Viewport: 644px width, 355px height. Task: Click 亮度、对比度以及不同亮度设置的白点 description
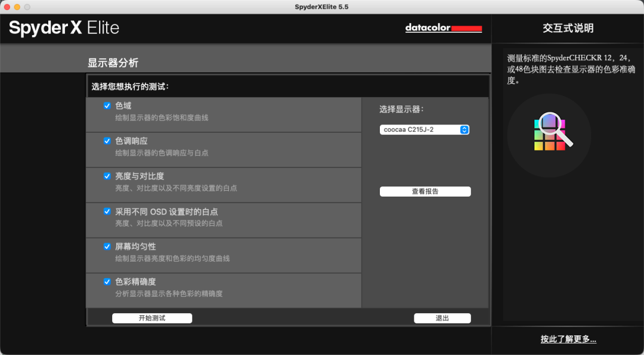176,188
